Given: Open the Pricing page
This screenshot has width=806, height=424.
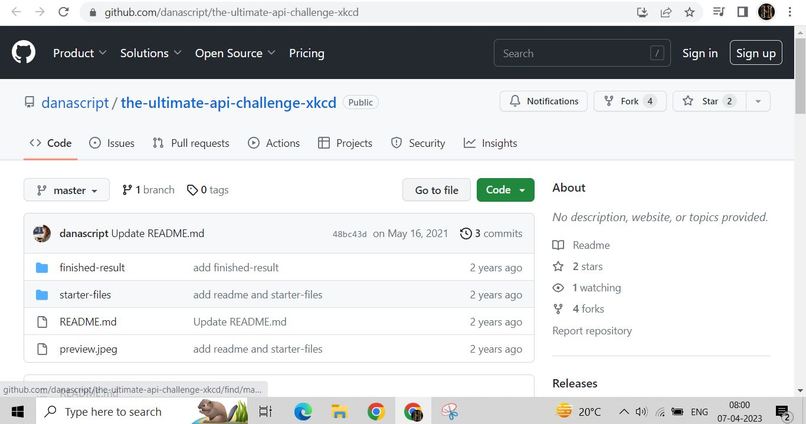Looking at the screenshot, I should 306,53.
